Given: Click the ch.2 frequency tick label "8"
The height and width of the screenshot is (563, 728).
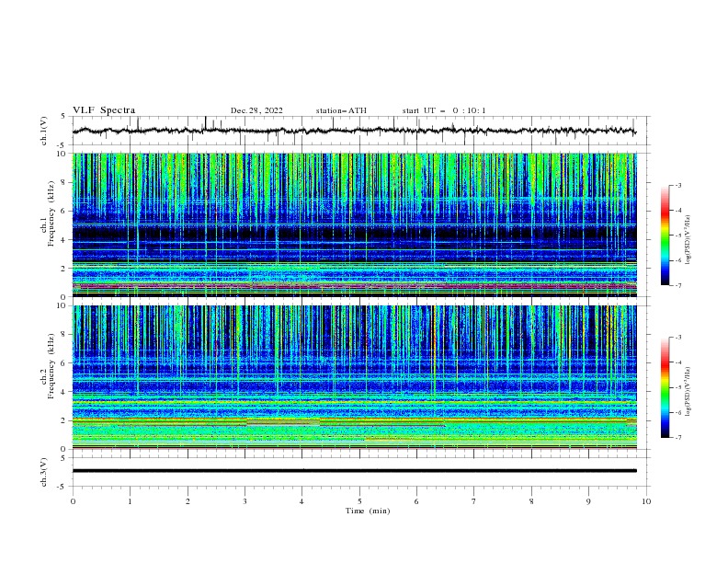Looking at the screenshot, I should point(64,335).
